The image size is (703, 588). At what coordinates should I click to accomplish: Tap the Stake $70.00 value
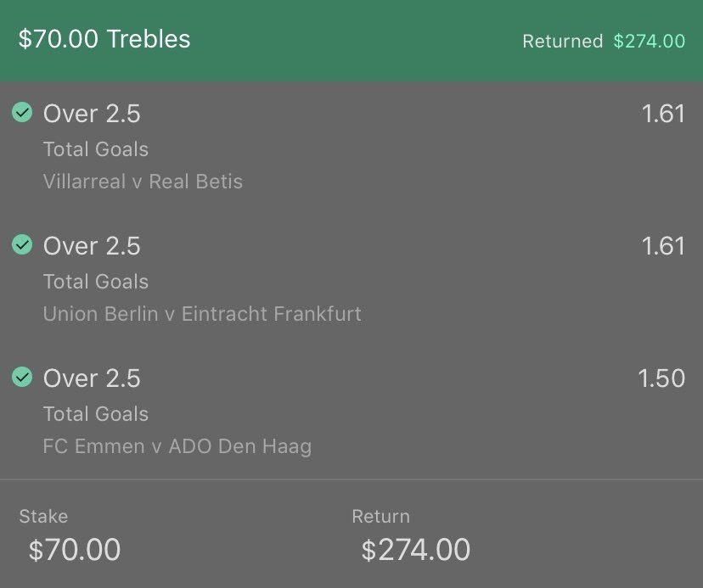tap(75, 550)
